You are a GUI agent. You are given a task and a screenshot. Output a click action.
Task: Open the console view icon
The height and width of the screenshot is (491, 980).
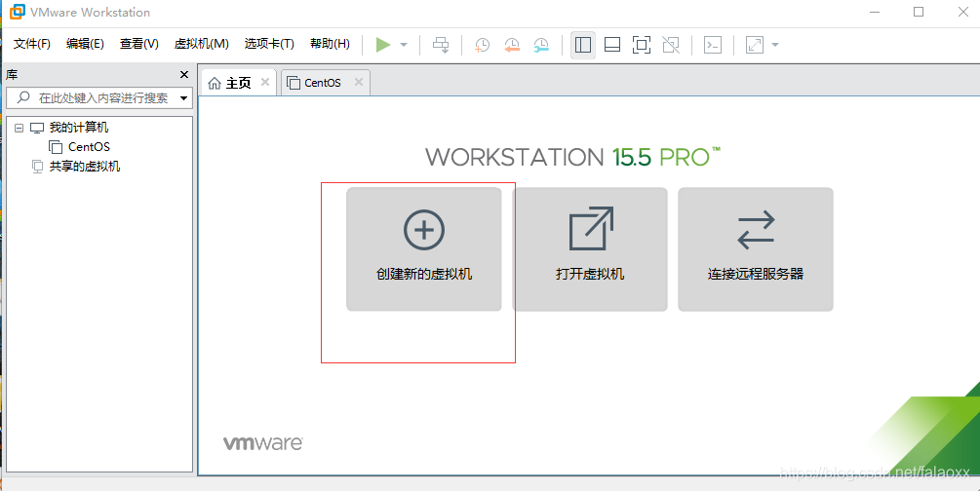point(713,45)
